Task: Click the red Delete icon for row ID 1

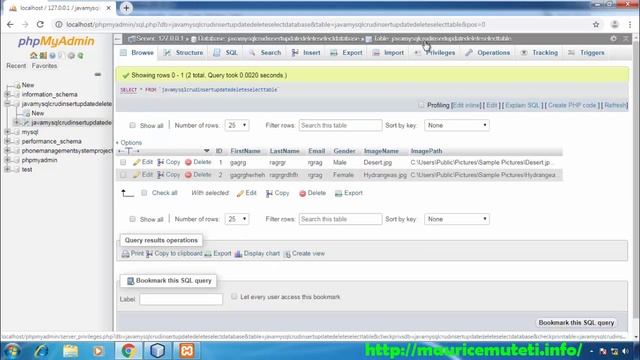Action: click(188, 162)
